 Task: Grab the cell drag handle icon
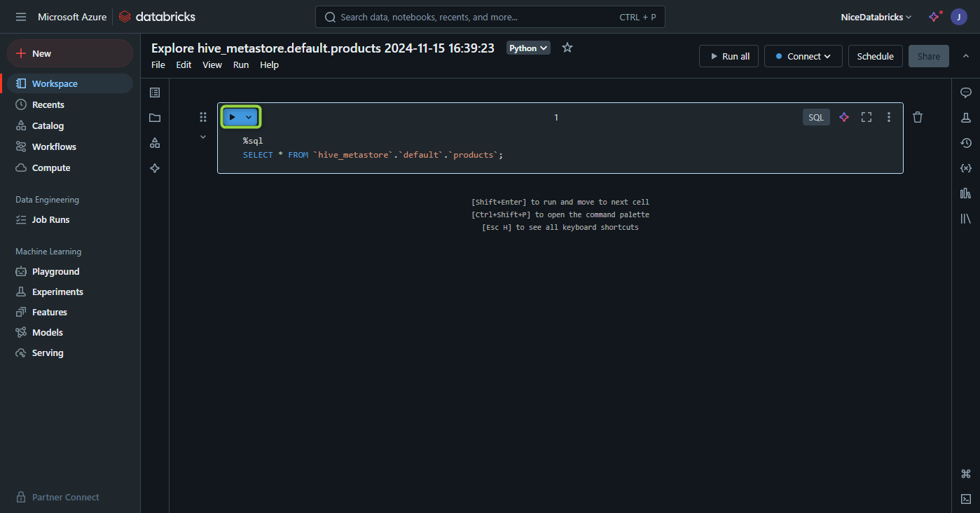pos(203,117)
